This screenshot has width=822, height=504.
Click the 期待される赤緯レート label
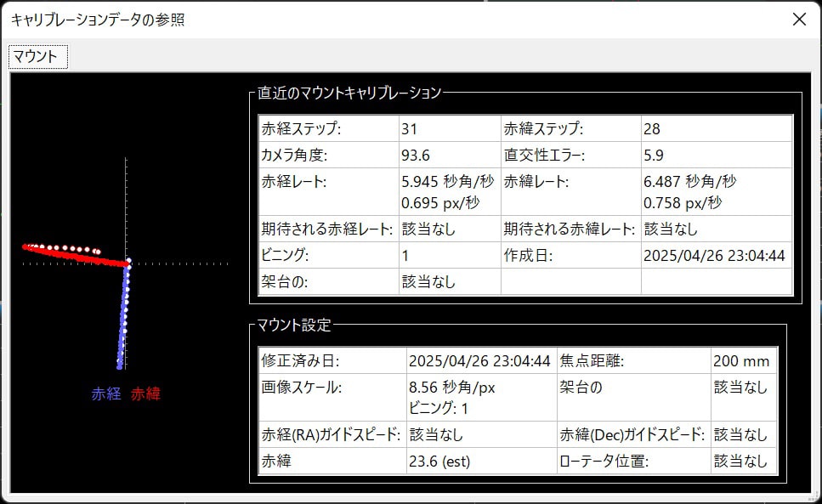pyautogui.click(x=569, y=229)
